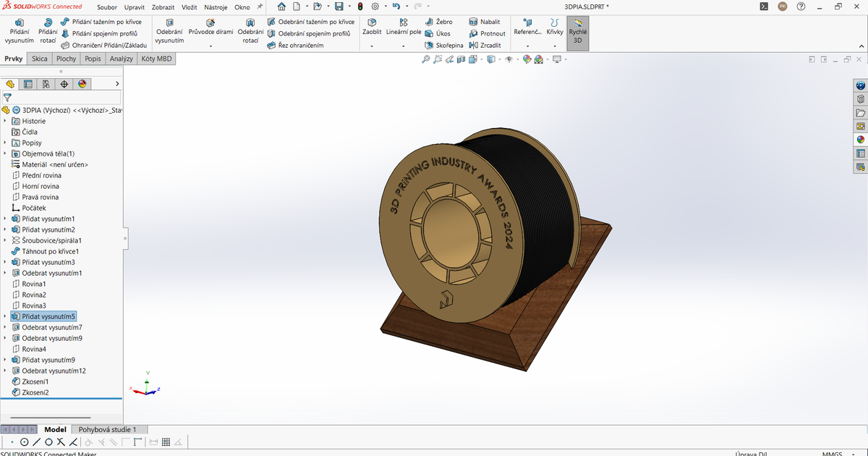Switch to the Analýzy tab
The height and width of the screenshot is (456, 868).
pyautogui.click(x=121, y=59)
